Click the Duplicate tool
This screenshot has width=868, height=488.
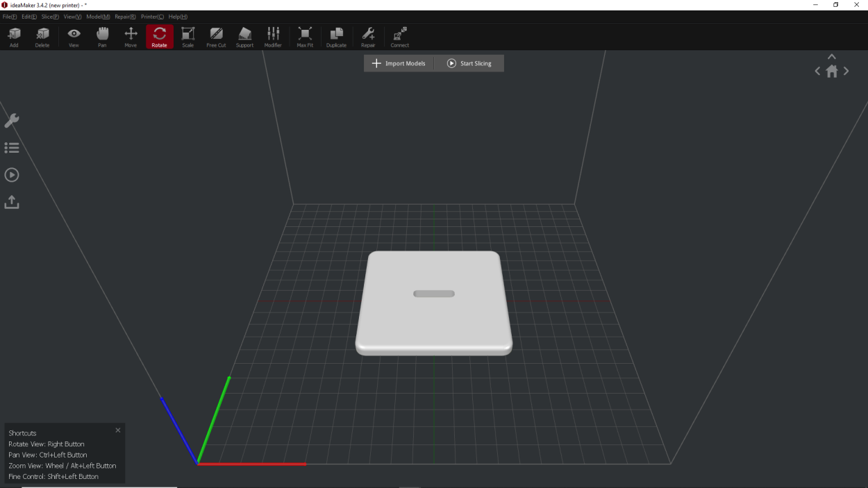click(336, 37)
